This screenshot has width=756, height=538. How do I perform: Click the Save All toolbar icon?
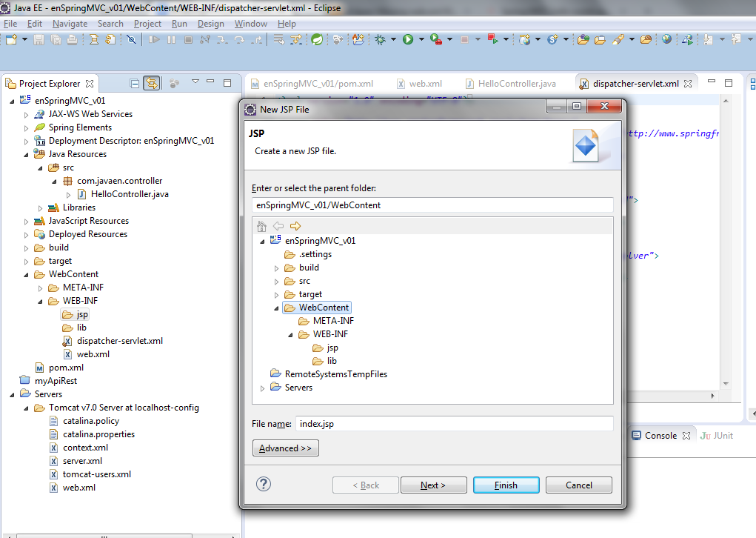click(56, 39)
